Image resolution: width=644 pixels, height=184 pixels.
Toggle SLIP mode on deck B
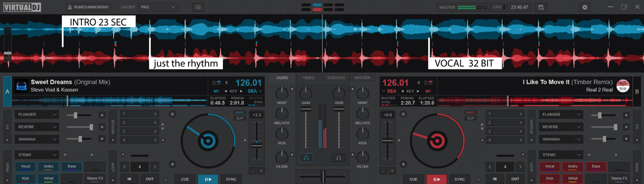471,118
